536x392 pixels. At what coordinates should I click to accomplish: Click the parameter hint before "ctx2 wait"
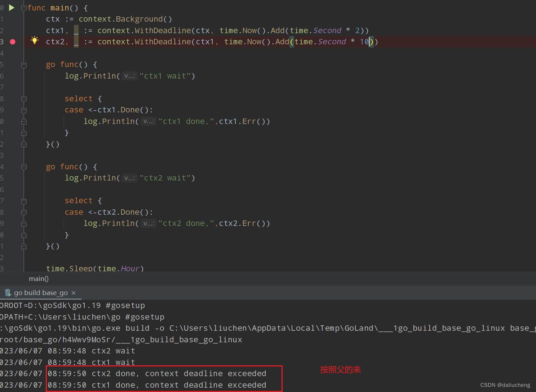(x=129, y=178)
